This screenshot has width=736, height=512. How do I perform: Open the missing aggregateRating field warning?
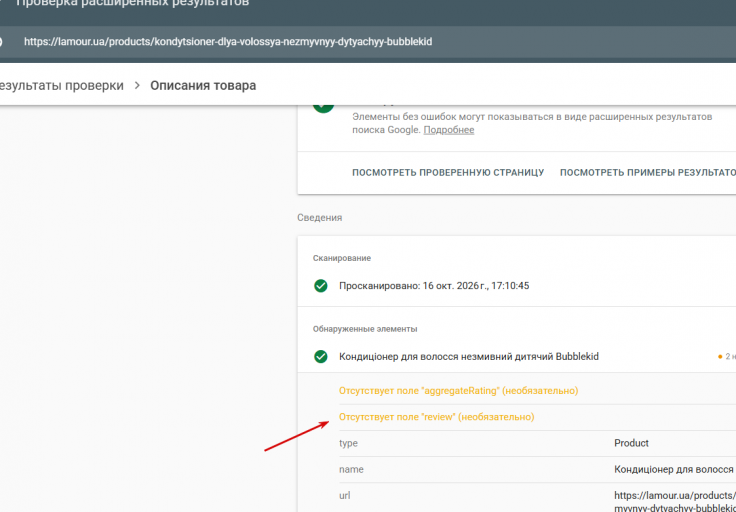(459, 390)
